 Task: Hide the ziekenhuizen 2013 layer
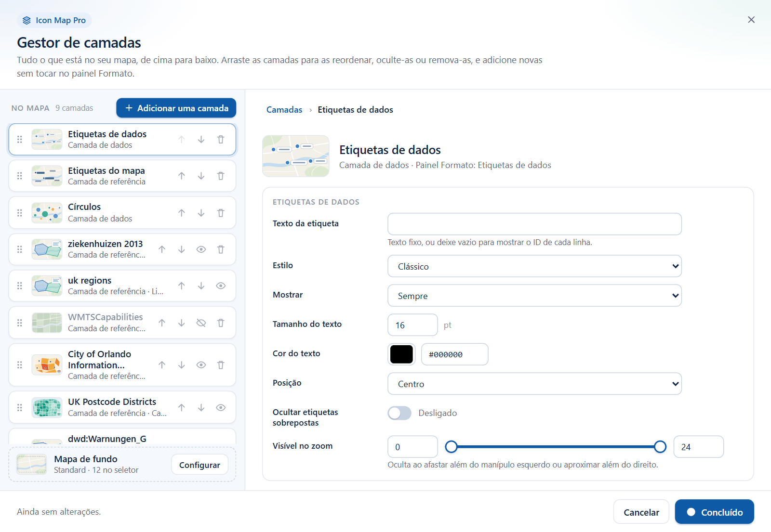(x=201, y=249)
